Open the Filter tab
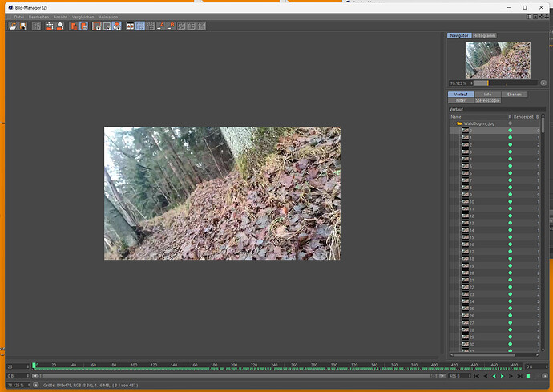The width and height of the screenshot is (553, 392). [x=461, y=100]
